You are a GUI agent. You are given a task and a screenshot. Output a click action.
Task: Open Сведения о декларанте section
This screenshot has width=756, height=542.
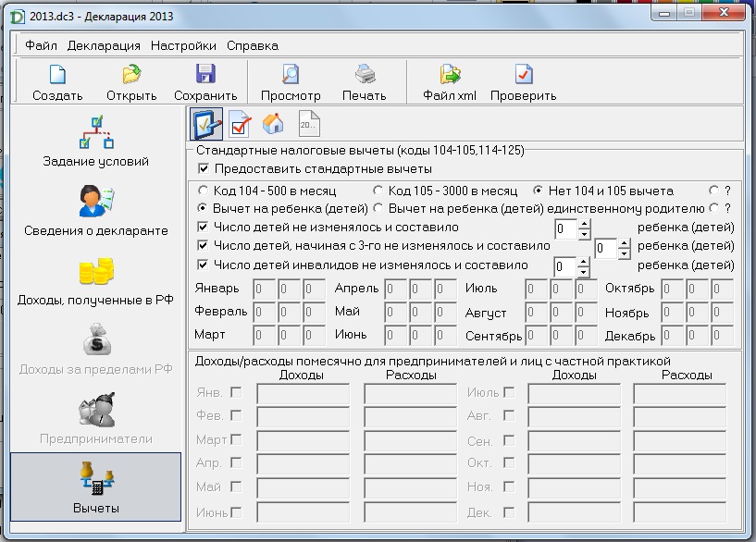tap(96, 211)
